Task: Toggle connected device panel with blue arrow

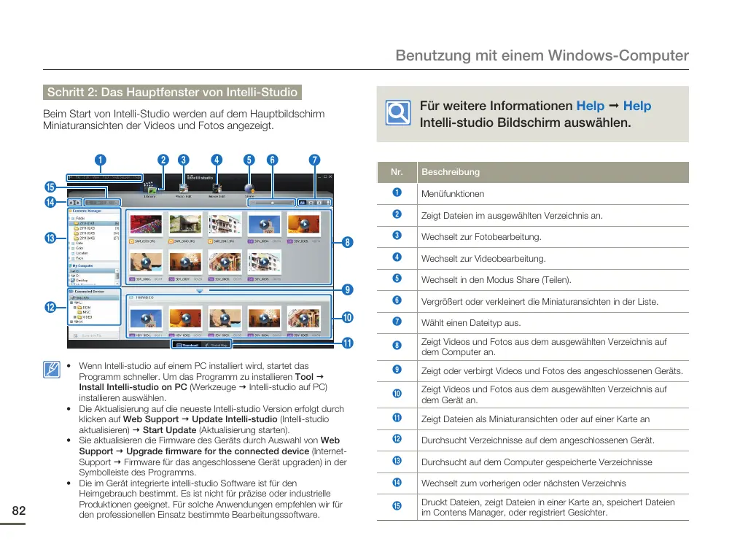Action: 200,290
